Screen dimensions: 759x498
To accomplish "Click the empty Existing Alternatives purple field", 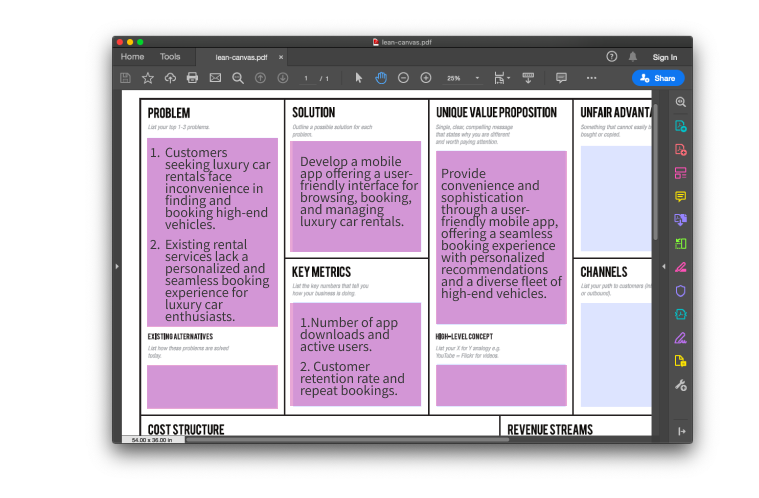I will (213, 387).
